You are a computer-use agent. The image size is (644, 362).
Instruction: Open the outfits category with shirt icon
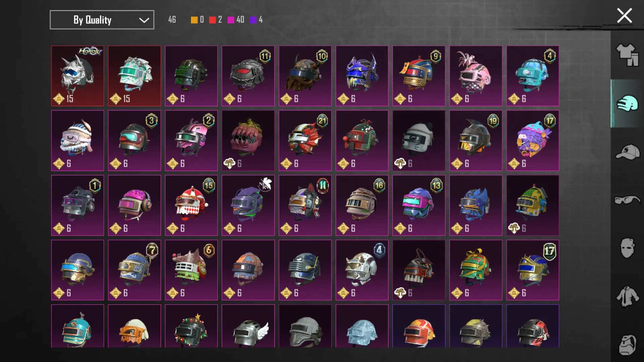pyautogui.click(x=627, y=55)
